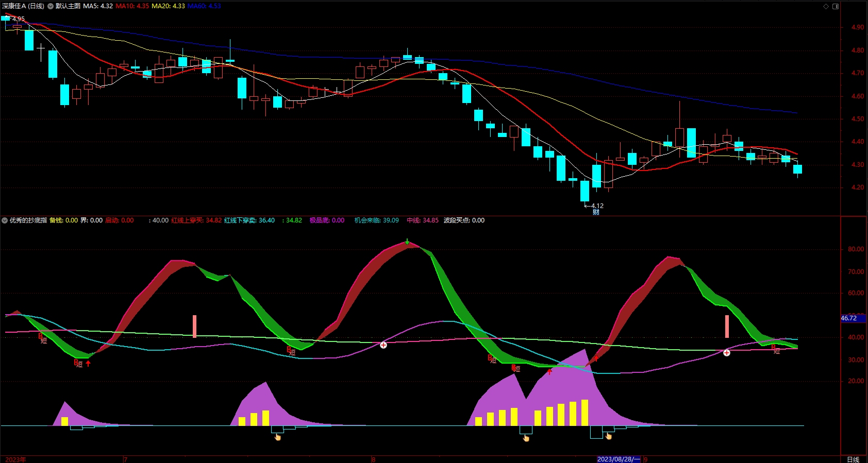Viewport: 868px width, 463px height.
Task: Click the MA10: 4.35 label
Action: 132,6
